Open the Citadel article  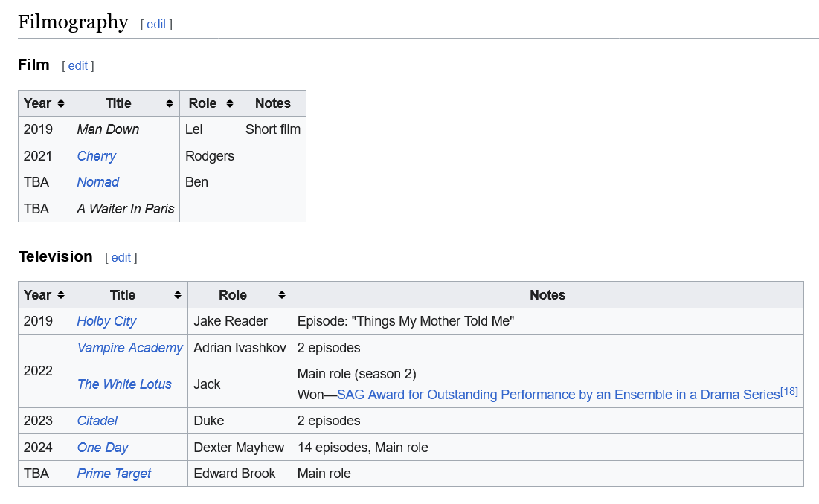point(97,421)
